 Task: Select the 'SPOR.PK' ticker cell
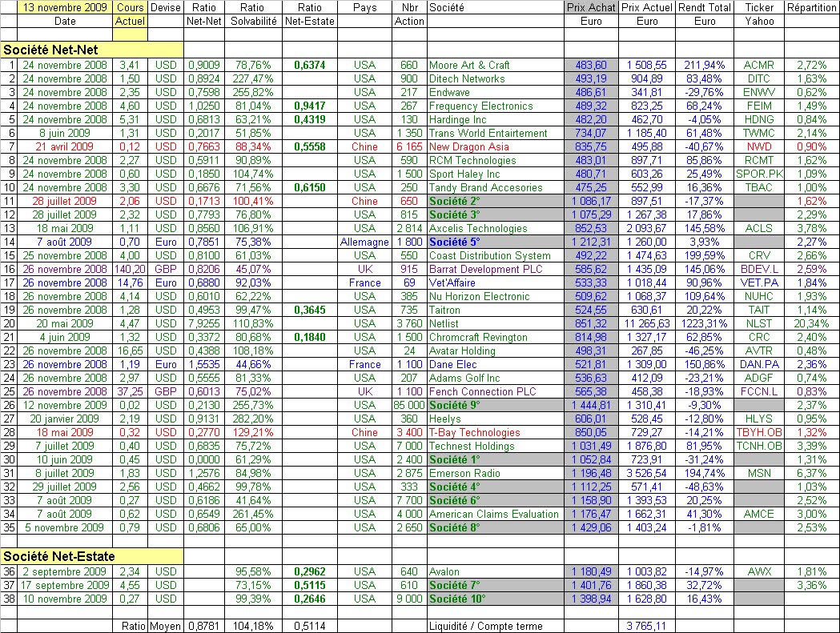coord(758,174)
